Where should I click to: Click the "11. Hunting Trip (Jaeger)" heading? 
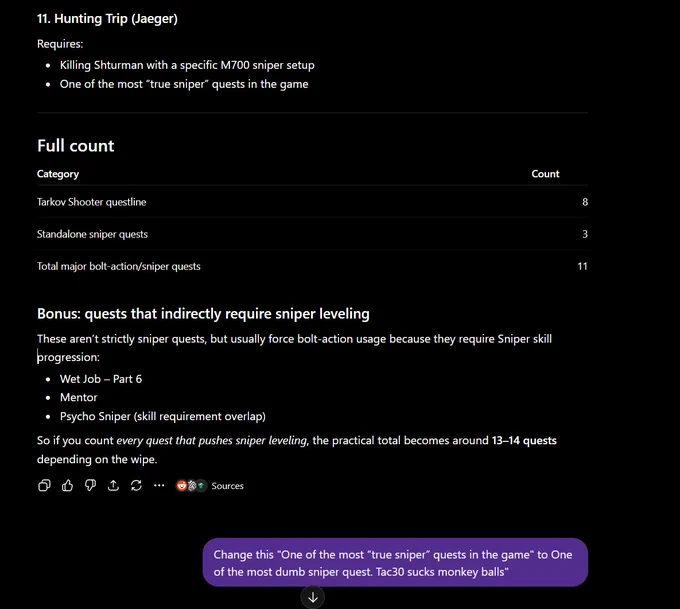(107, 19)
